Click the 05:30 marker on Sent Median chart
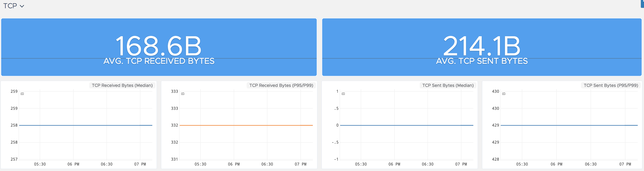This screenshot has height=171, width=644. click(x=361, y=164)
